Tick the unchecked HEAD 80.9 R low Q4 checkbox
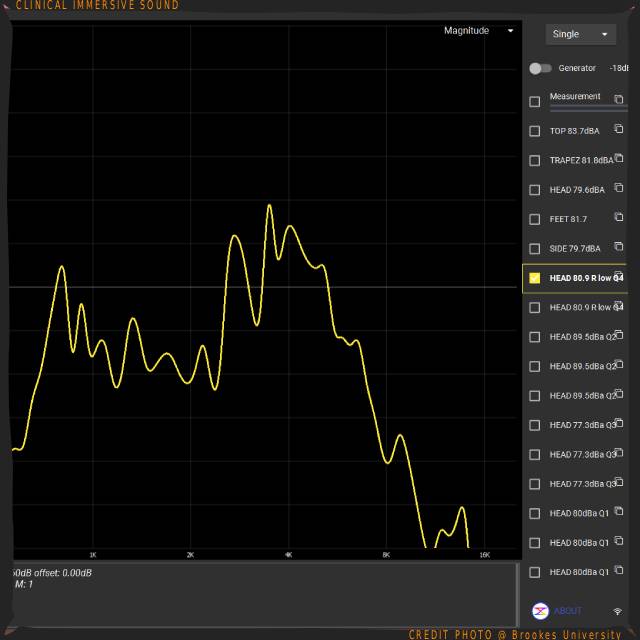 pos(534,307)
